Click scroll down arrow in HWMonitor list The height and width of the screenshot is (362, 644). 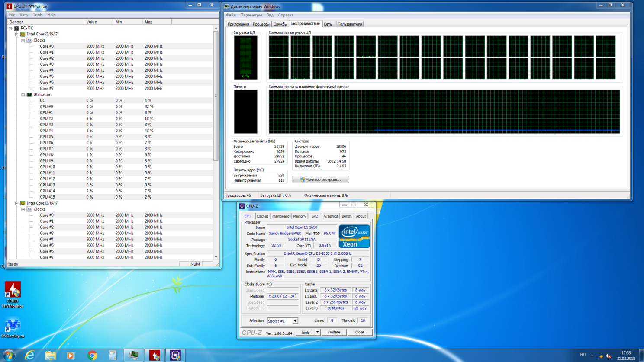[216, 257]
